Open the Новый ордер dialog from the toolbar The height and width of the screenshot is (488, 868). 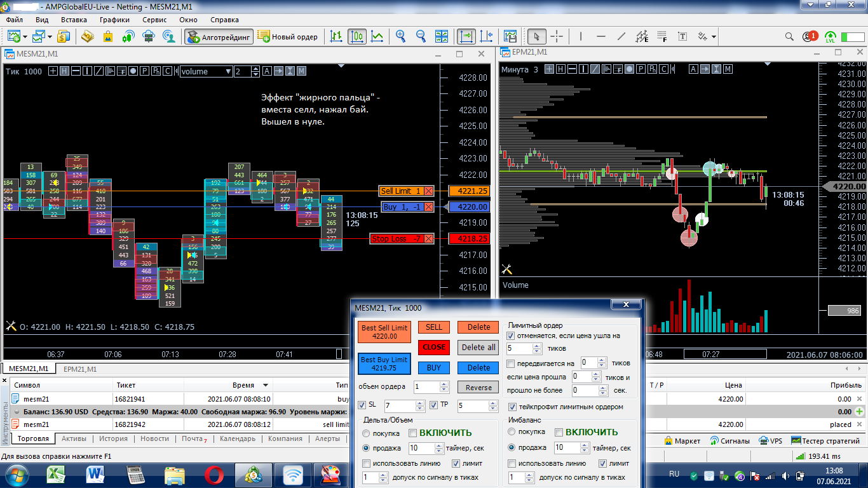pos(288,37)
